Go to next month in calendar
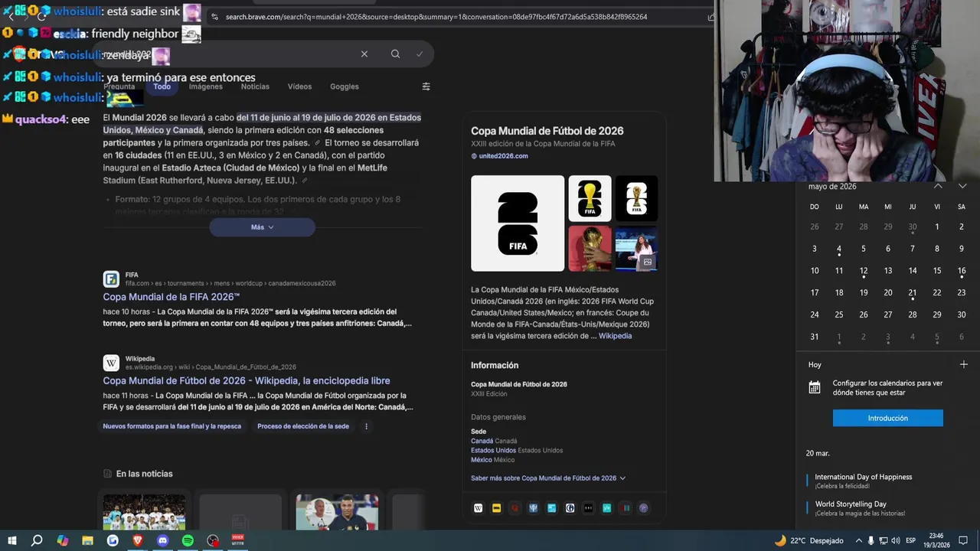This screenshot has height=551, width=980. (x=962, y=186)
